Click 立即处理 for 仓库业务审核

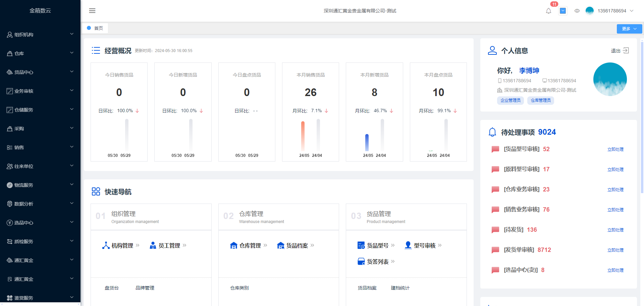pos(615,190)
